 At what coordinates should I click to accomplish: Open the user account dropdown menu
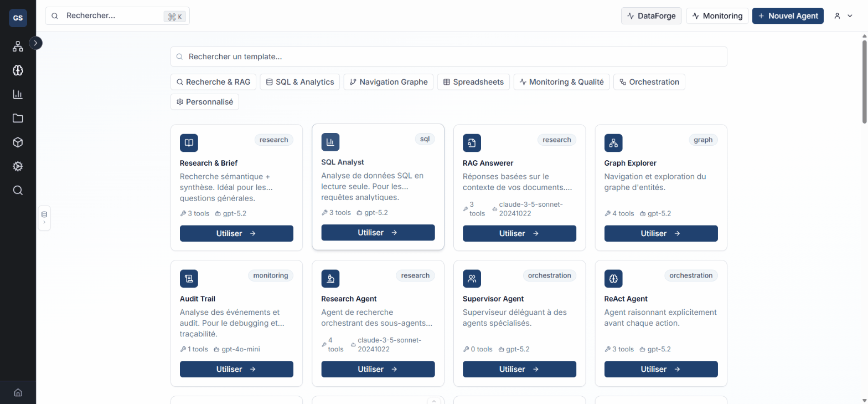point(843,16)
